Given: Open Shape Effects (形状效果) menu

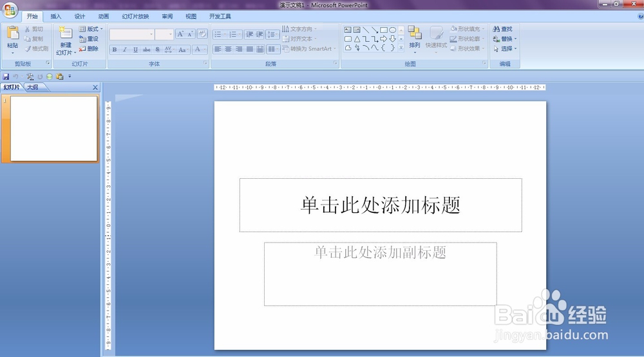Looking at the screenshot, I should point(468,49).
